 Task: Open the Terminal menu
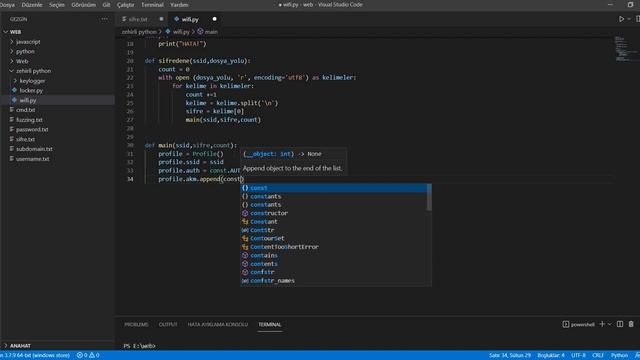152,5
